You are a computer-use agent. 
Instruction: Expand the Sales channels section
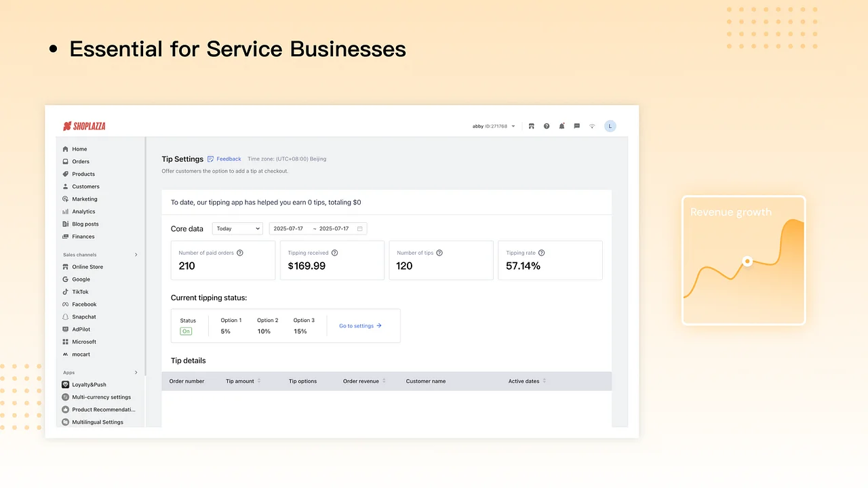(x=100, y=254)
